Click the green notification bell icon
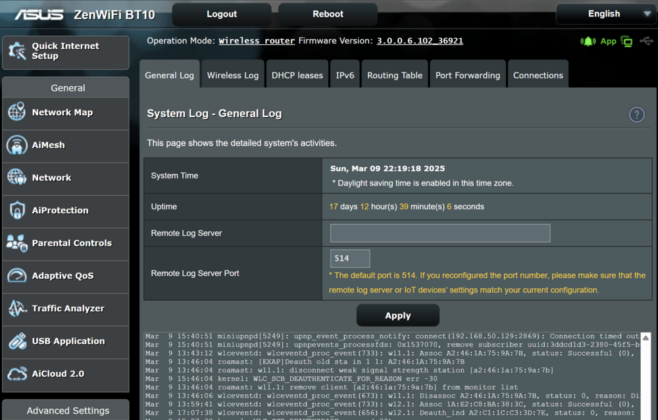The image size is (658, 420). pyautogui.click(x=588, y=41)
